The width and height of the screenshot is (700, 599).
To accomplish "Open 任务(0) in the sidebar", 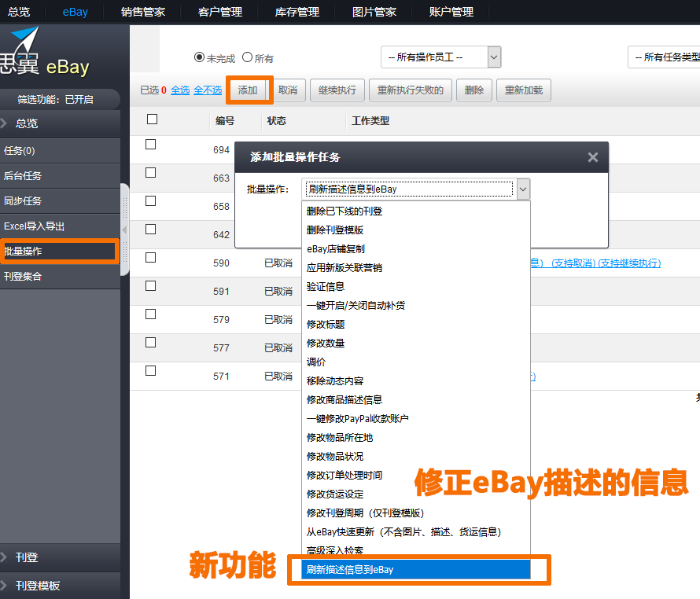I will pyautogui.click(x=60, y=151).
